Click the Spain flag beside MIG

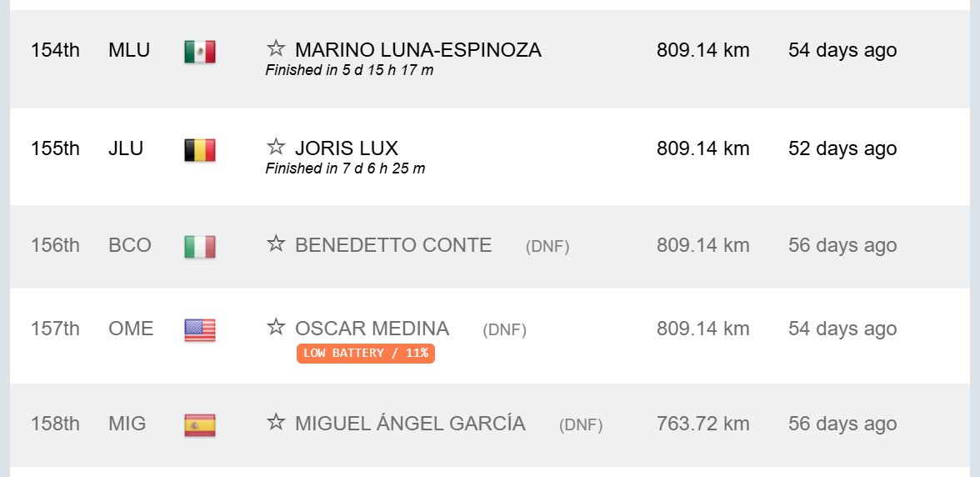200,425
